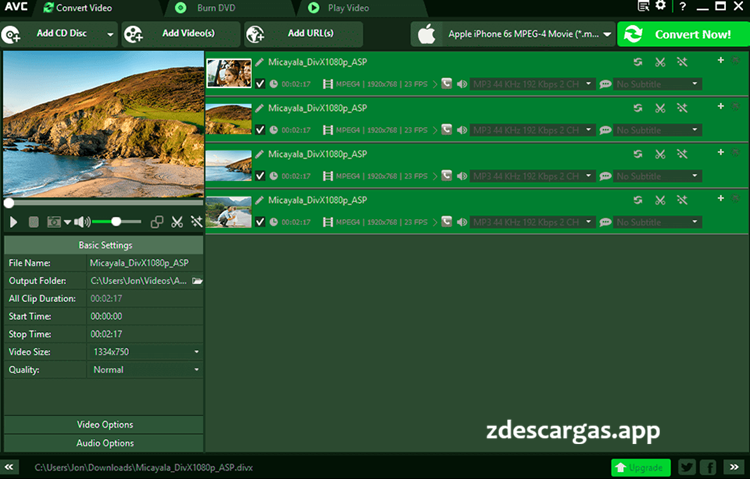
Task: Open the MP3 audio dropdown in the sea cliff row
Action: (x=532, y=176)
